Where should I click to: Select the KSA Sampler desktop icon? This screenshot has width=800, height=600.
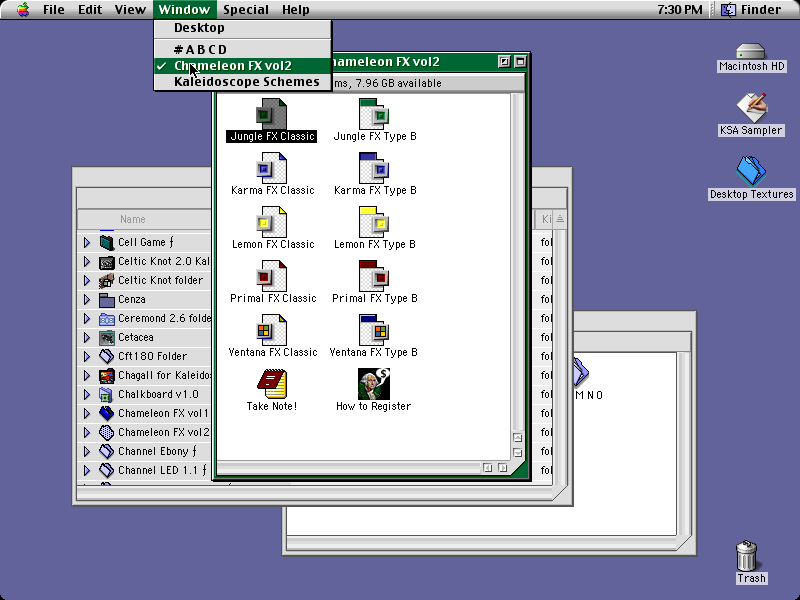(751, 108)
